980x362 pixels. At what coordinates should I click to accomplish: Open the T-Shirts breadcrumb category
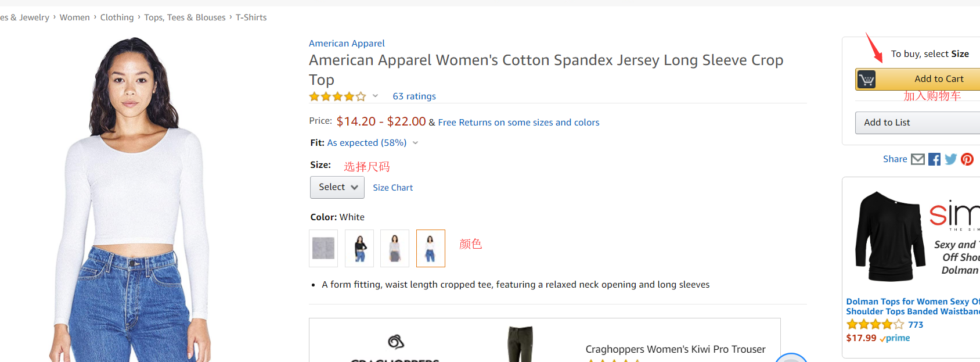pyautogui.click(x=251, y=17)
